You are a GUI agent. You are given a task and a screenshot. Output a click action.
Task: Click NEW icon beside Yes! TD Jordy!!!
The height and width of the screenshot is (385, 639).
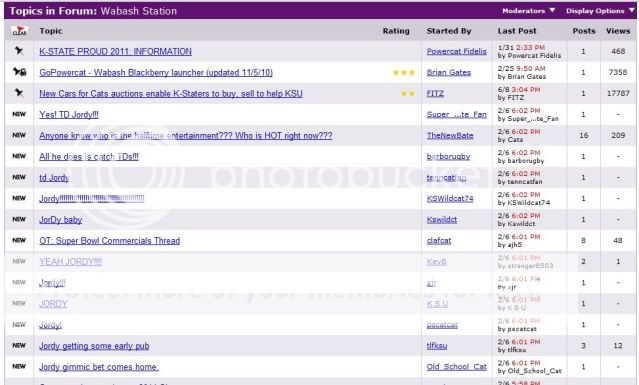point(19,114)
